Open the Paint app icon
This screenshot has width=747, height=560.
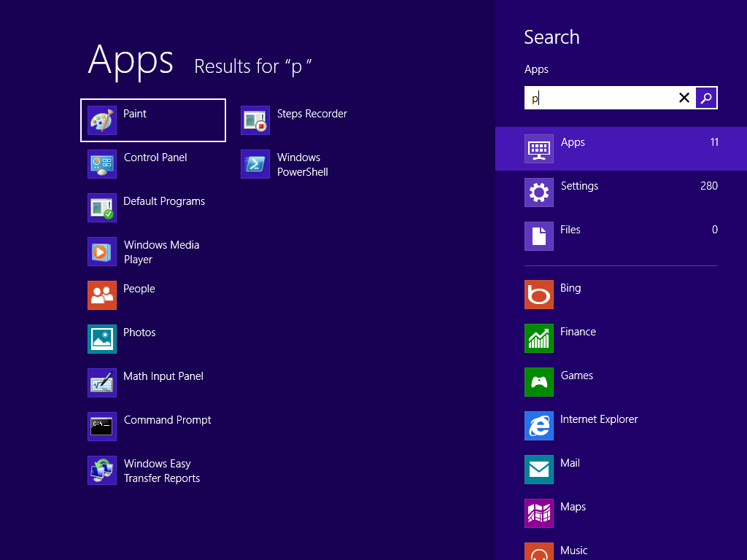pos(102,120)
